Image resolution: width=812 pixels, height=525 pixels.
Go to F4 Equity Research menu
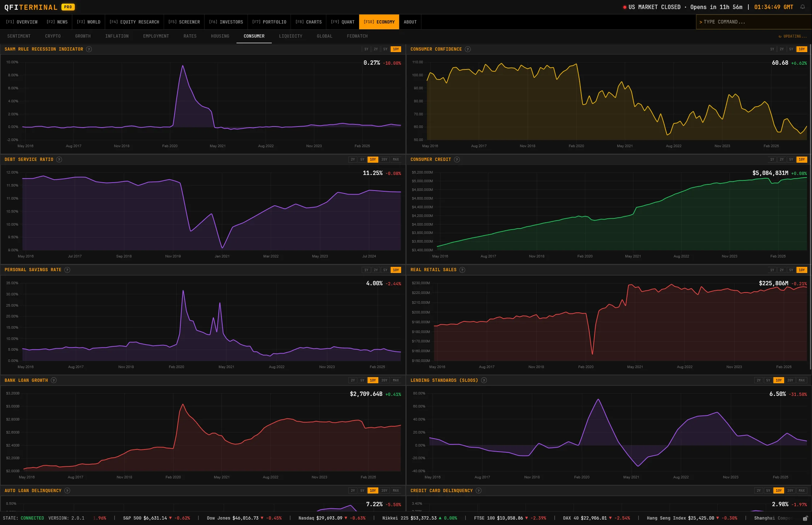(134, 22)
